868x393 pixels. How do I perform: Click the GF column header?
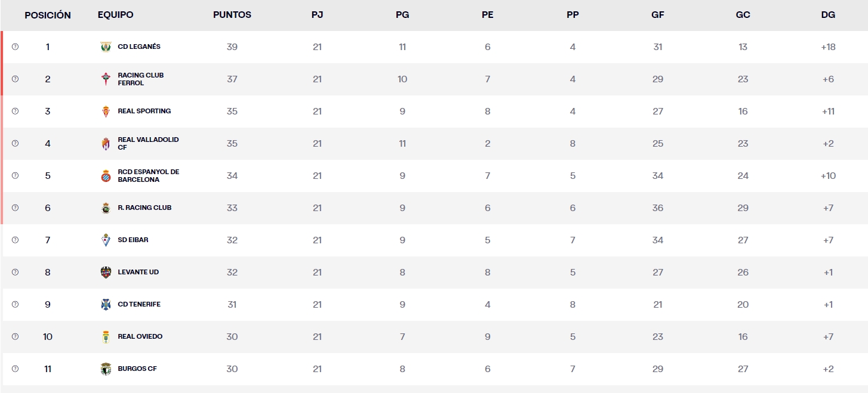point(658,15)
